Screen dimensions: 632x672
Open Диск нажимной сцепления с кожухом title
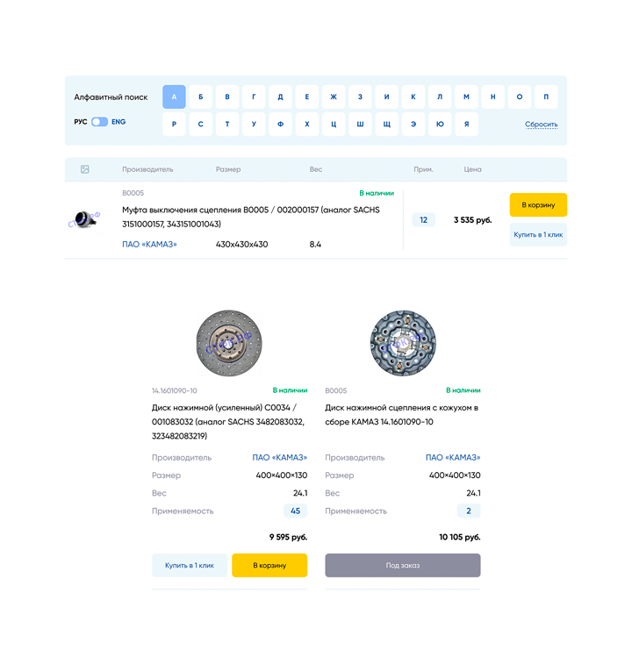pyautogui.click(x=401, y=414)
